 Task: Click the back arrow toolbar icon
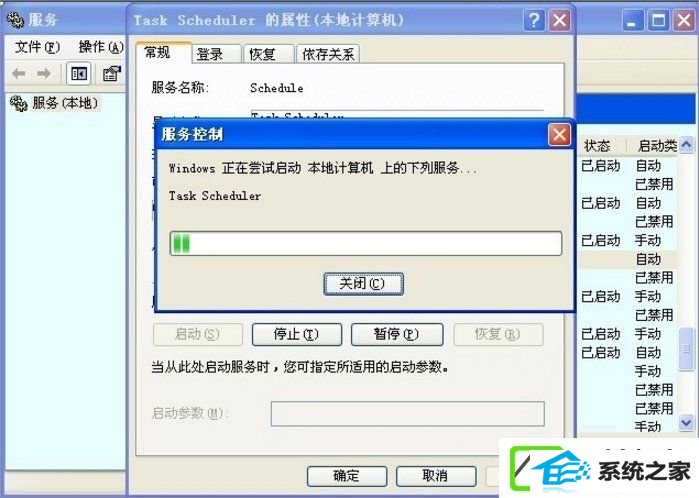(x=19, y=74)
